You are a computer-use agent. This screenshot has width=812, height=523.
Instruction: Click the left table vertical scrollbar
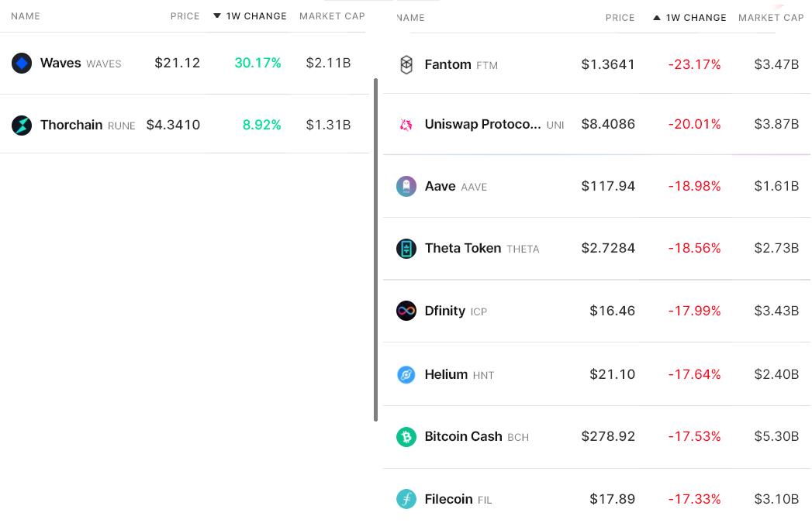coord(376,248)
